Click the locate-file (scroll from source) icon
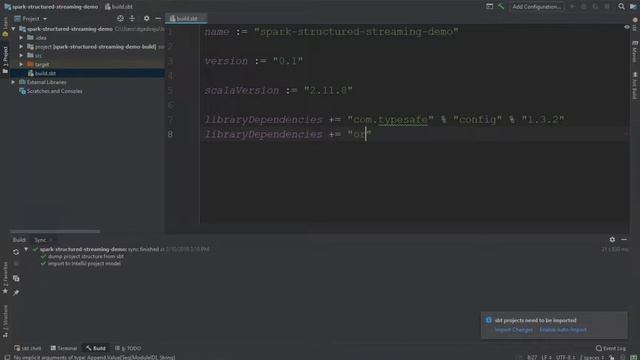Viewport: 640px width, 360px height. (x=120, y=18)
